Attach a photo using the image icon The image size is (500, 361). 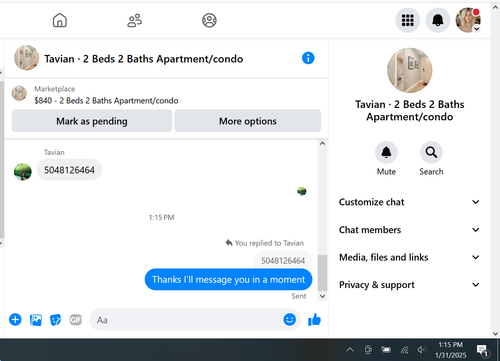(x=36, y=320)
